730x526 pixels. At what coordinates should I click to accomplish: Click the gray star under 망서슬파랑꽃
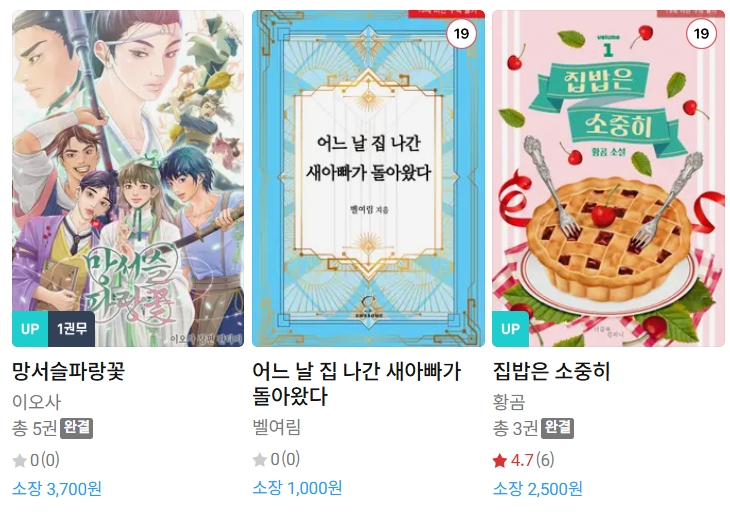20,461
